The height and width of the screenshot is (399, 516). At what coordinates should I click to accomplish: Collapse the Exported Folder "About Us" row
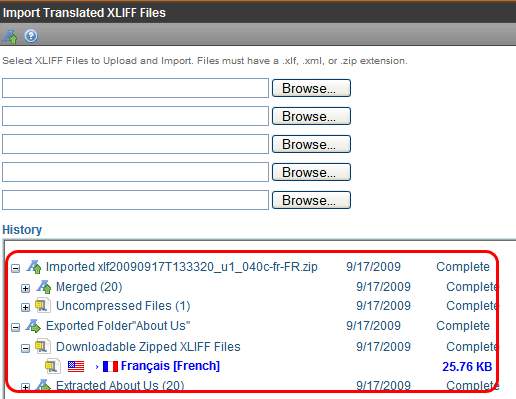(15, 327)
